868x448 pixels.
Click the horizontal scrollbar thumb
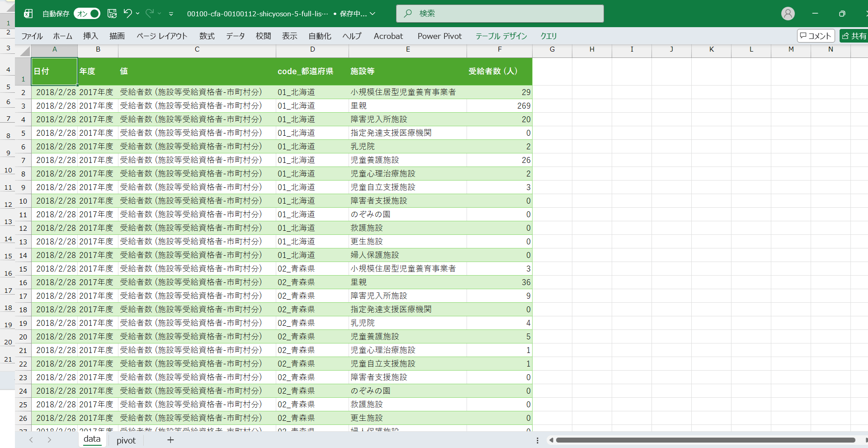pyautogui.click(x=705, y=440)
